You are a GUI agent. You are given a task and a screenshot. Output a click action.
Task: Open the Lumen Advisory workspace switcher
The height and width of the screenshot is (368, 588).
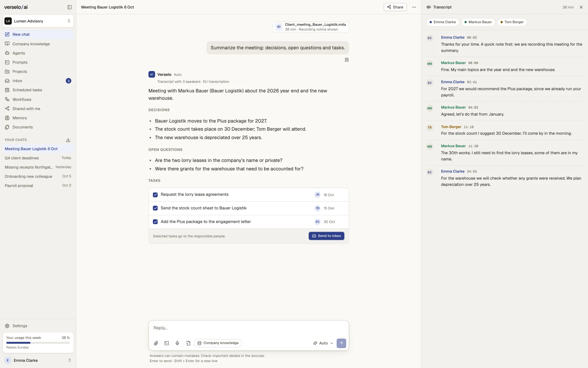pyautogui.click(x=38, y=21)
